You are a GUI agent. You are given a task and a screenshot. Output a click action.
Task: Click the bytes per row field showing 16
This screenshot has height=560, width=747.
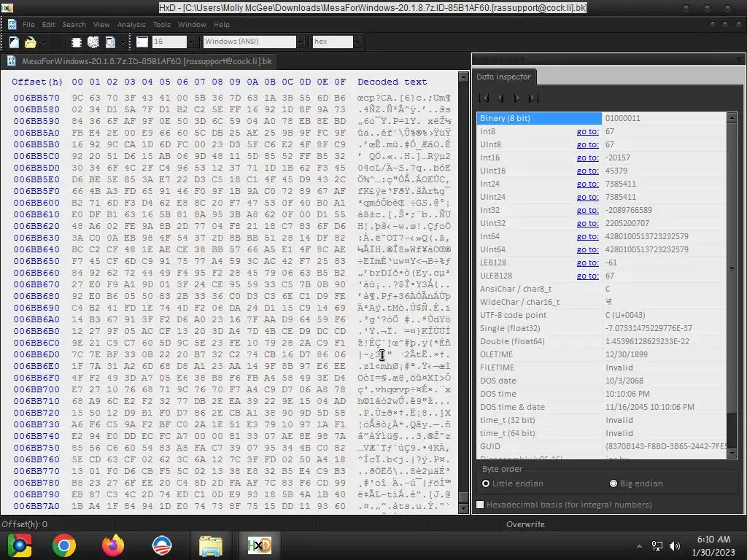coord(169,42)
